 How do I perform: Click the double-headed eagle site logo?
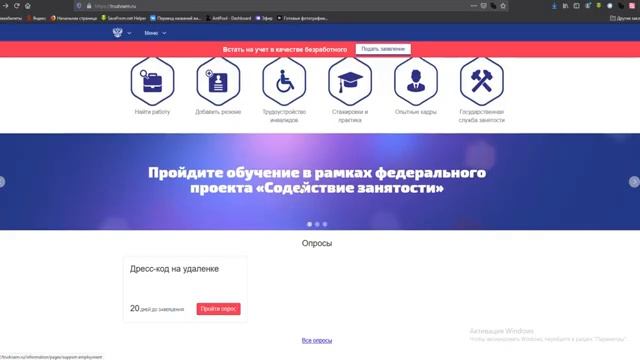(118, 33)
